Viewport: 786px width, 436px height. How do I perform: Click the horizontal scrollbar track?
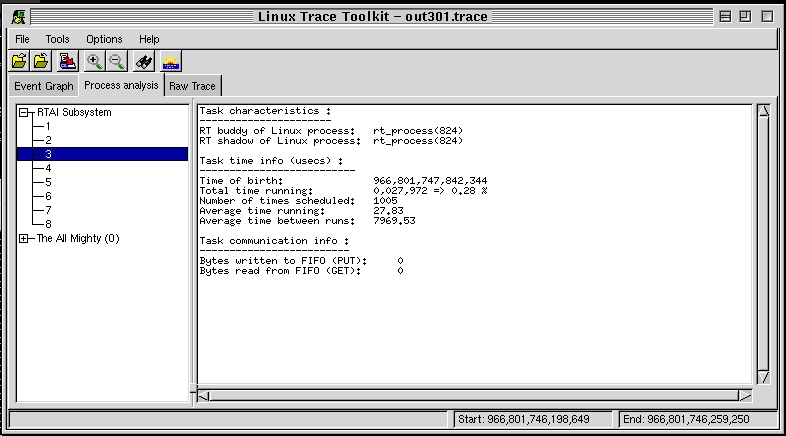point(474,396)
